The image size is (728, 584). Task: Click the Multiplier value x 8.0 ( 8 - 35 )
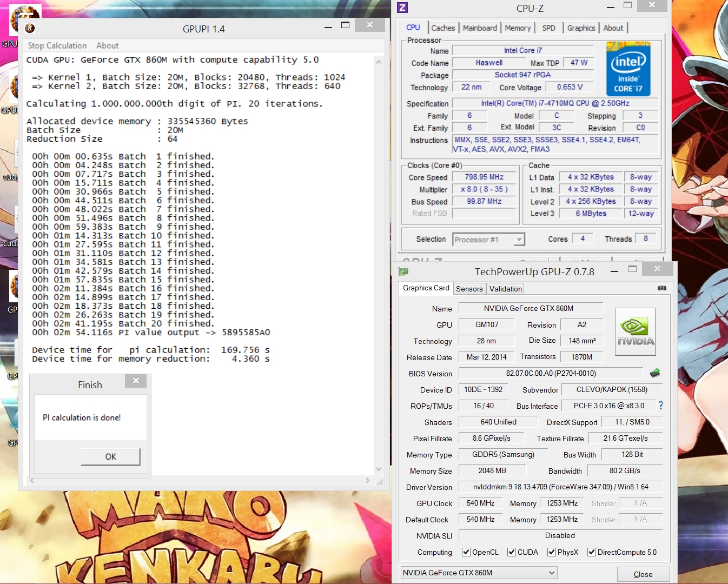(484, 189)
